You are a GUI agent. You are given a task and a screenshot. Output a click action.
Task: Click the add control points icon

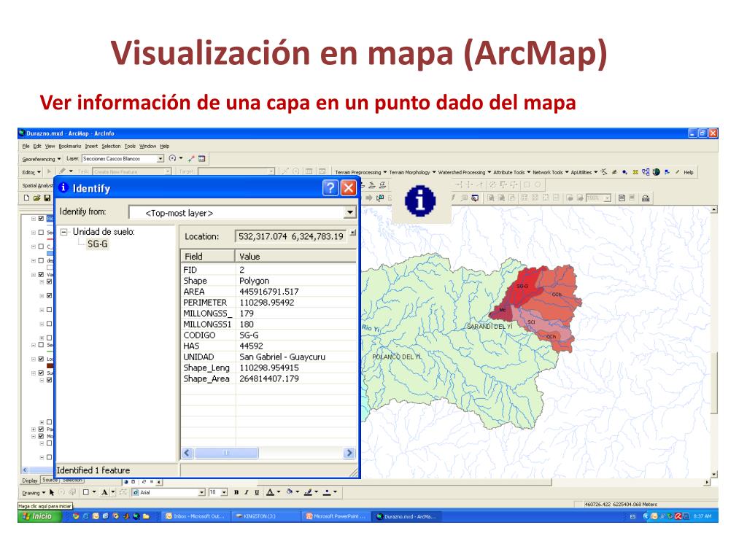click(192, 158)
